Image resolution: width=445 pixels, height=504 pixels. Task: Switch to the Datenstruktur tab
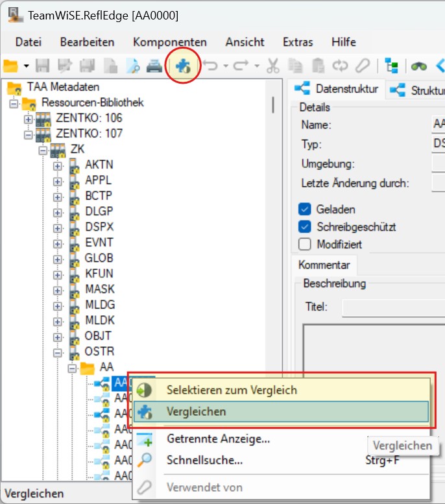click(x=338, y=90)
